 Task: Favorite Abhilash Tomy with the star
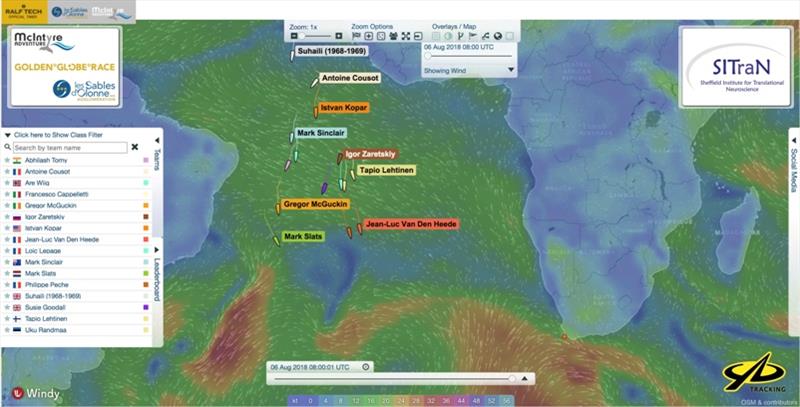point(7,160)
